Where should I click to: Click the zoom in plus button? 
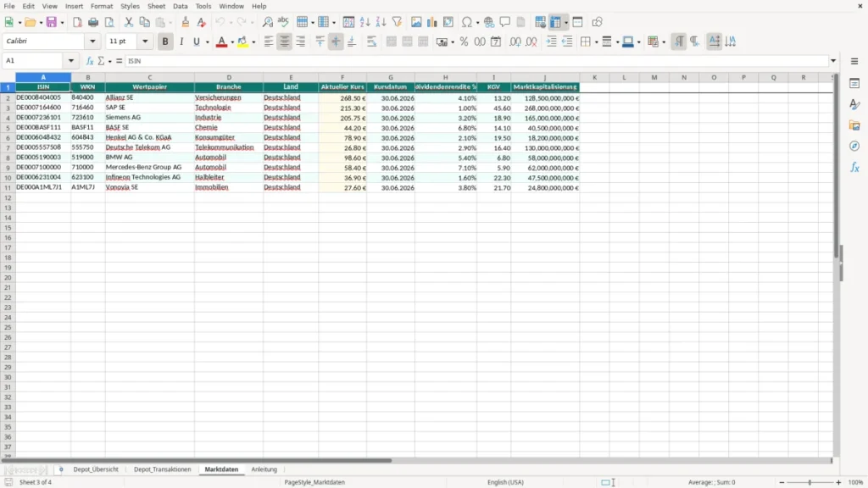tap(838, 482)
